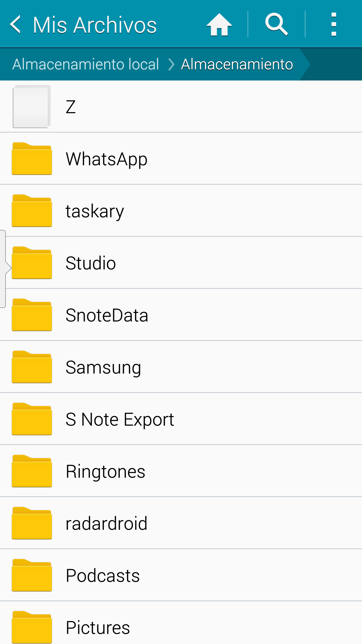Screen dimensions: 362x644
Task: Open the Podcasts folder
Action: (103, 576)
